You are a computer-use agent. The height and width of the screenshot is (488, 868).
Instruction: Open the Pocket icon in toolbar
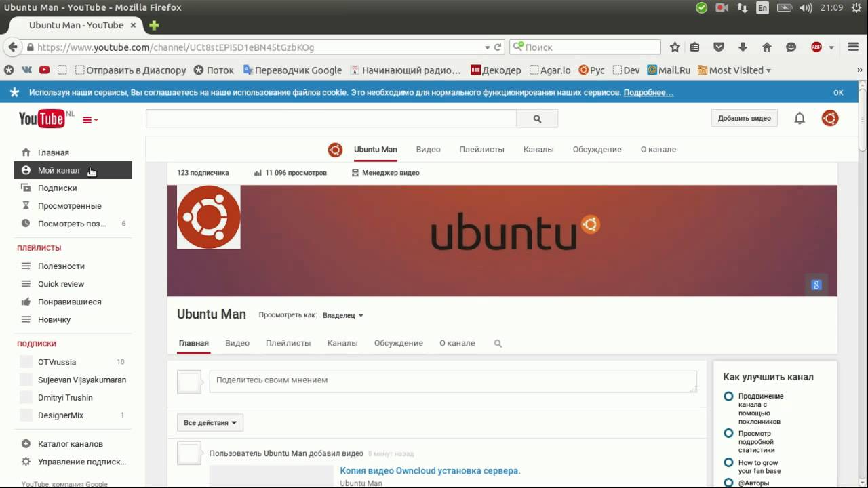tap(719, 47)
